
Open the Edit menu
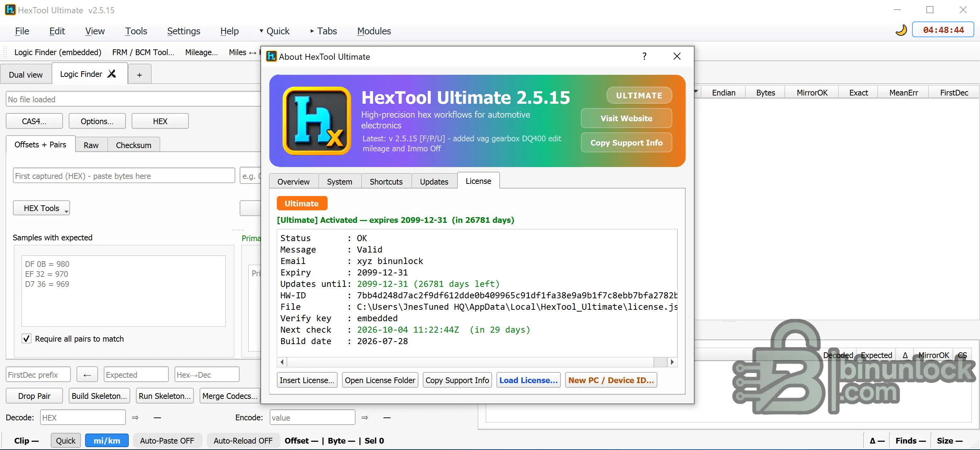57,31
